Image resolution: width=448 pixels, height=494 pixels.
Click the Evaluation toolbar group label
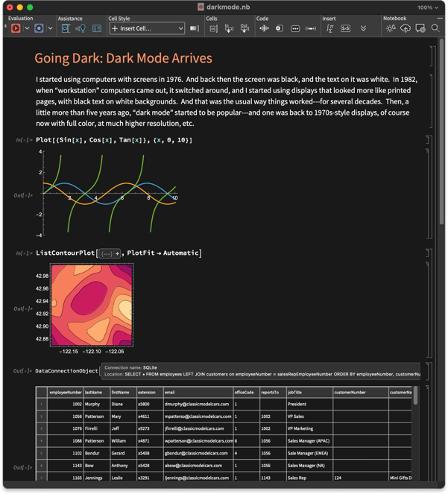(x=20, y=19)
